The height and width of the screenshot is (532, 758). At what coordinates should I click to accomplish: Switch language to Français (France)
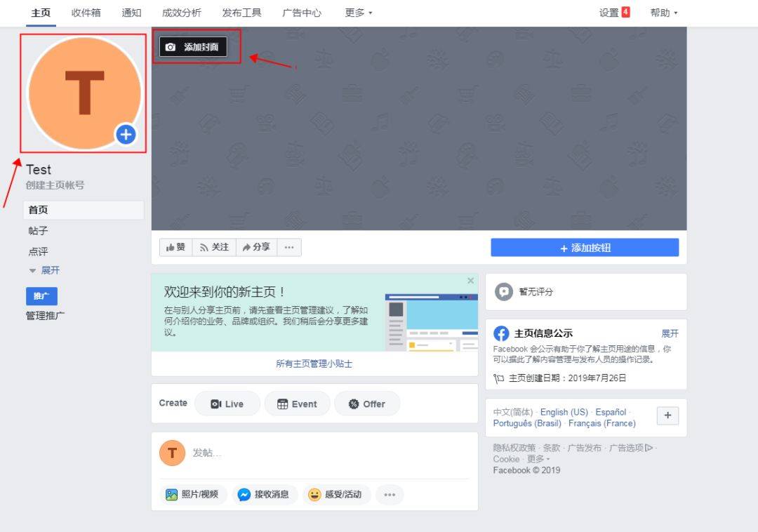(602, 423)
